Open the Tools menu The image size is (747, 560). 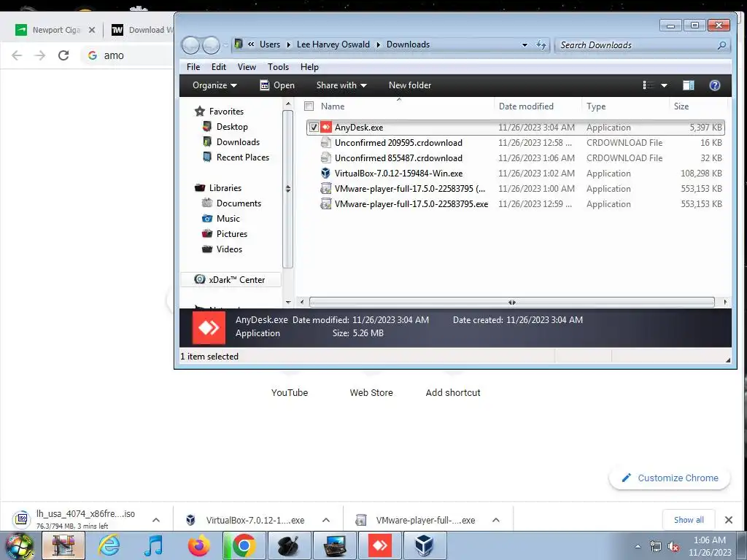278,66
